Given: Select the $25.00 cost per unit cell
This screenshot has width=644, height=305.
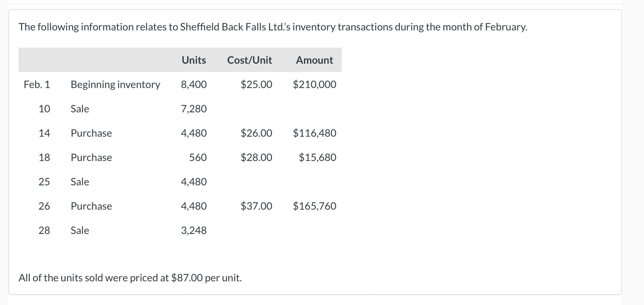Looking at the screenshot, I should 256,84.
